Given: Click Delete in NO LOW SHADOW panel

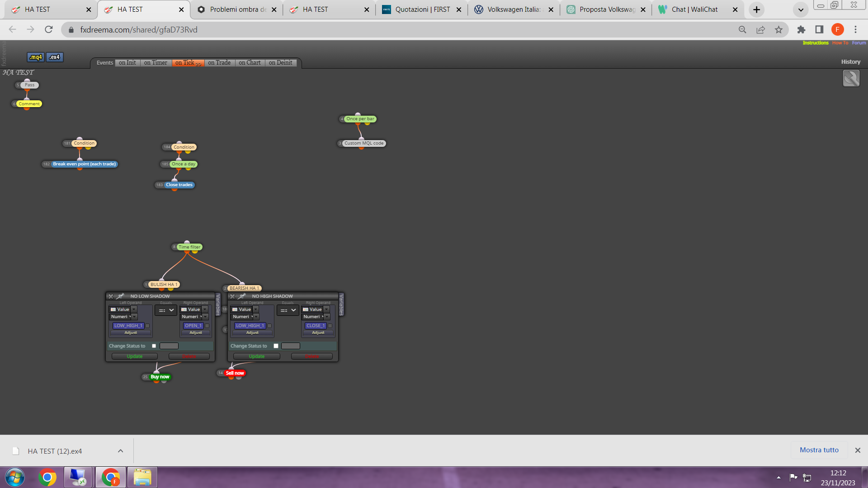Looking at the screenshot, I should [x=189, y=357].
